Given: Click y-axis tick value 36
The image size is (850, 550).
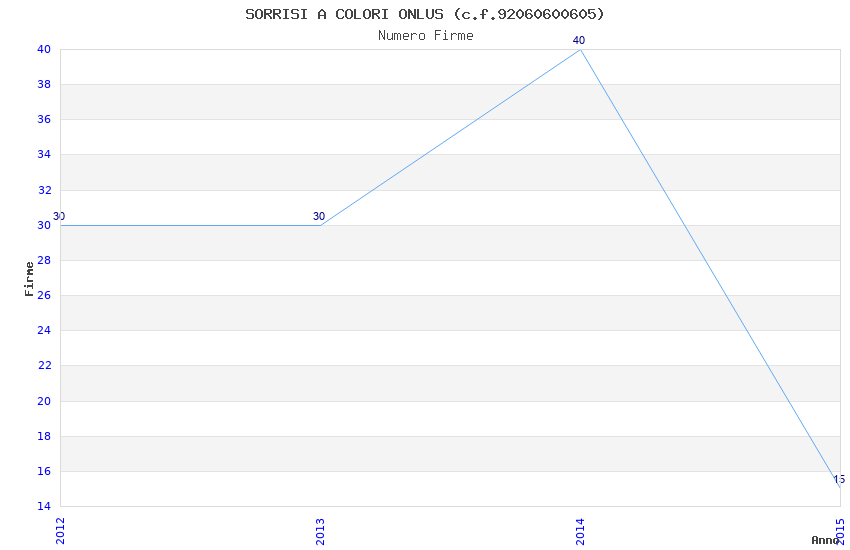Looking at the screenshot, I should point(44,119).
